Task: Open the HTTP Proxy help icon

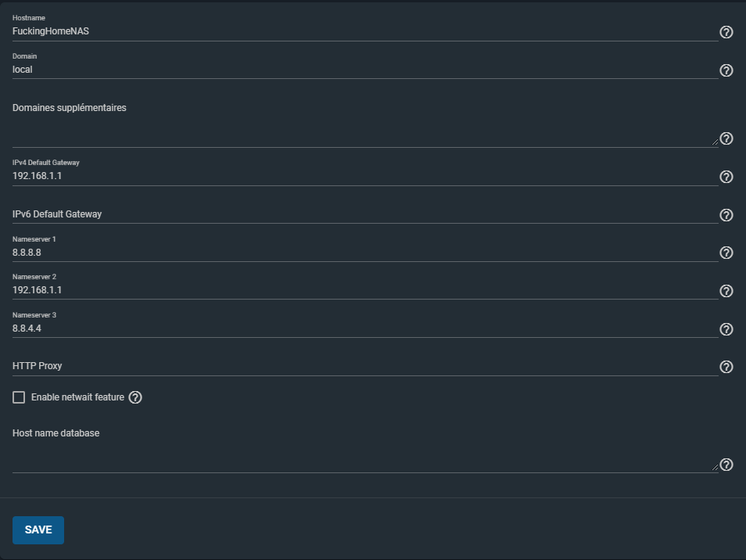Action: 726,367
